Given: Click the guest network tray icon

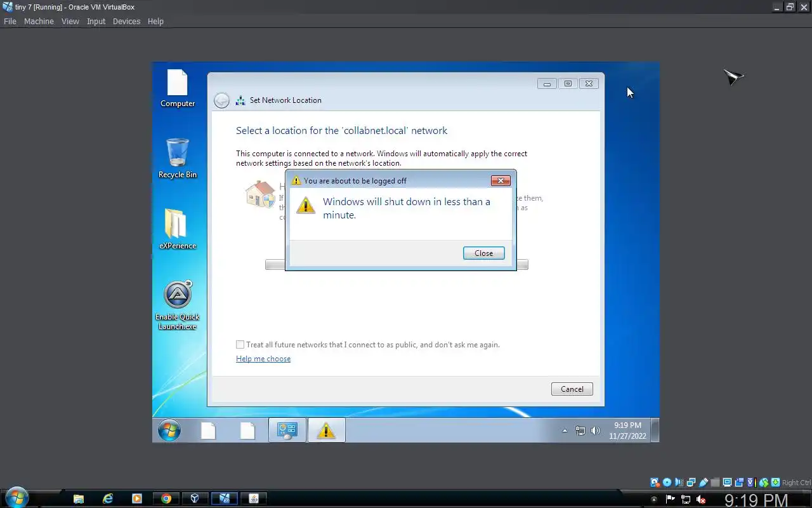Looking at the screenshot, I should (580, 431).
